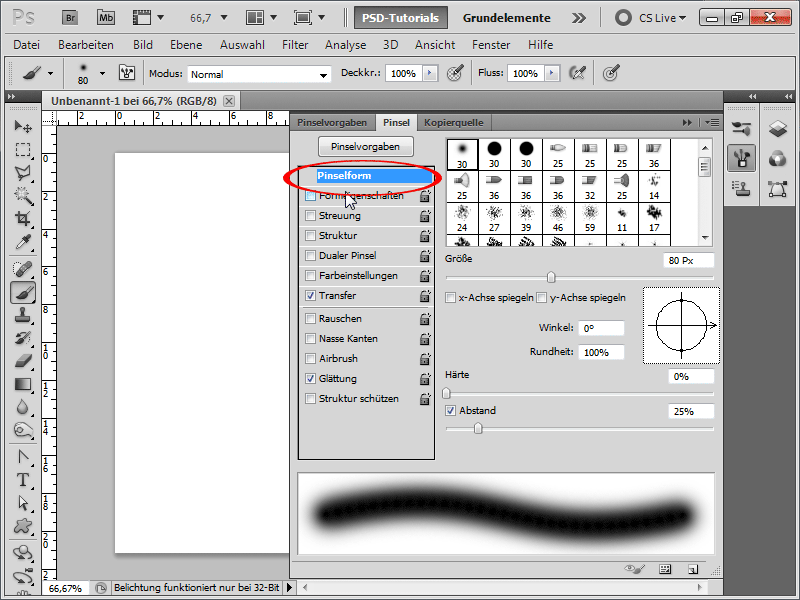
Task: Open the Fluss flow slider arrow
Action: click(x=552, y=73)
